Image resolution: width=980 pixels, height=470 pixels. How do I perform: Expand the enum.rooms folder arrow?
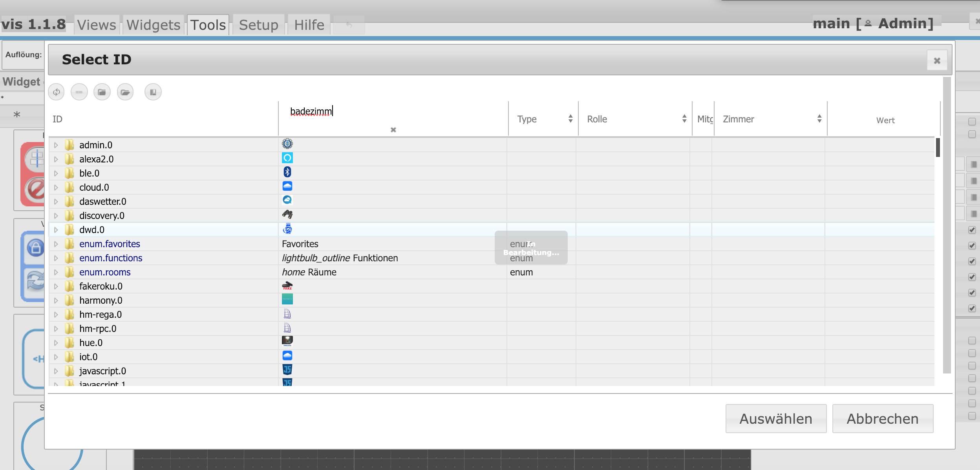coord(56,272)
